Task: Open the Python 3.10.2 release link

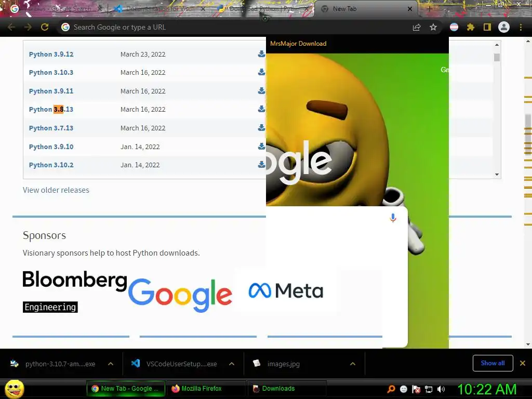Action: [x=51, y=165]
